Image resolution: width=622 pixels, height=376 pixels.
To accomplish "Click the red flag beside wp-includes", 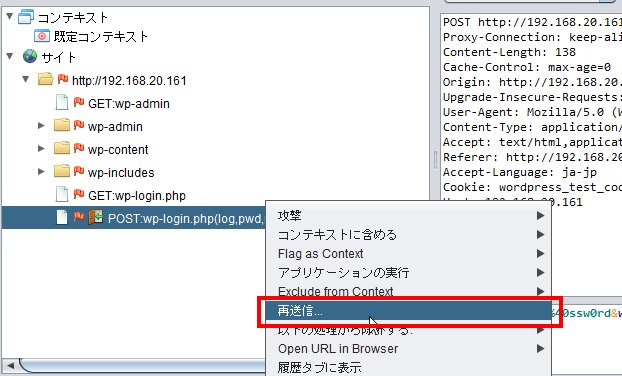I will pyautogui.click(x=79, y=171).
